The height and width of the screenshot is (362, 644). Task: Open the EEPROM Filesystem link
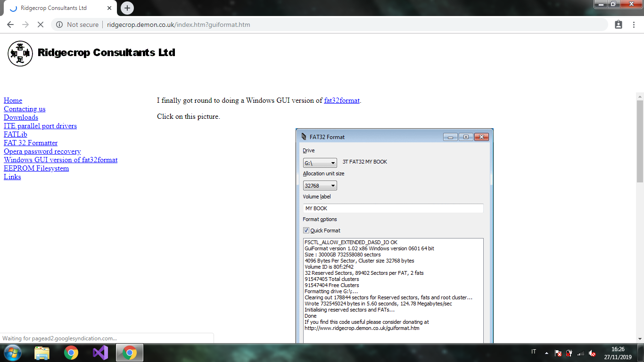pyautogui.click(x=36, y=168)
